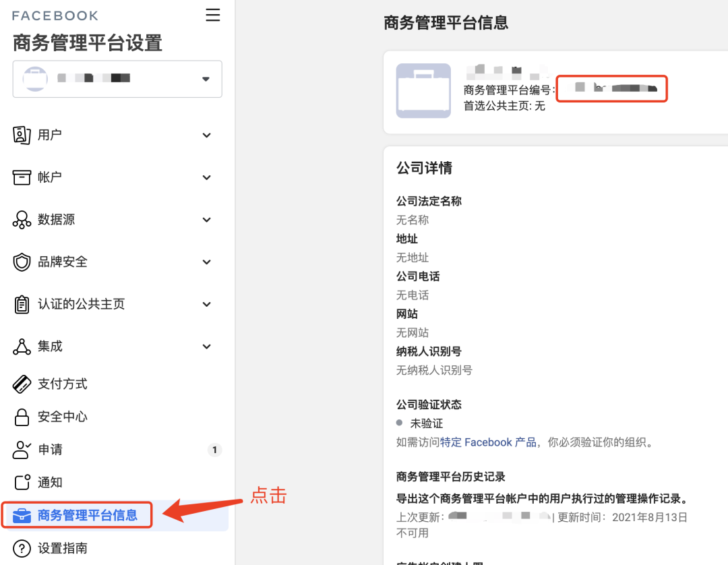Viewport: 728px width, 565px height.
Task: Click the 商务管理平台设置 sidebar title
Action: click(x=87, y=43)
